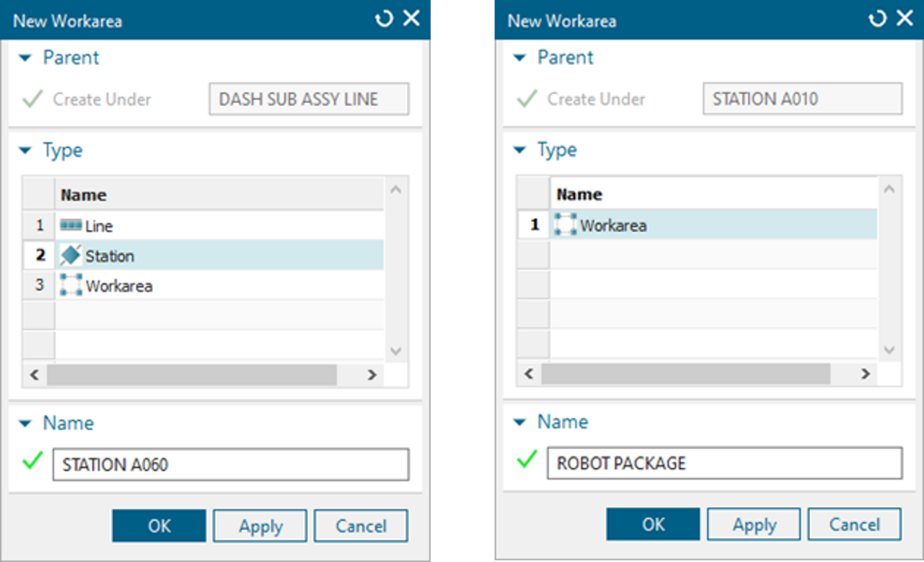The image size is (924, 562).
Task: Click the Station type icon
Action: point(71,255)
